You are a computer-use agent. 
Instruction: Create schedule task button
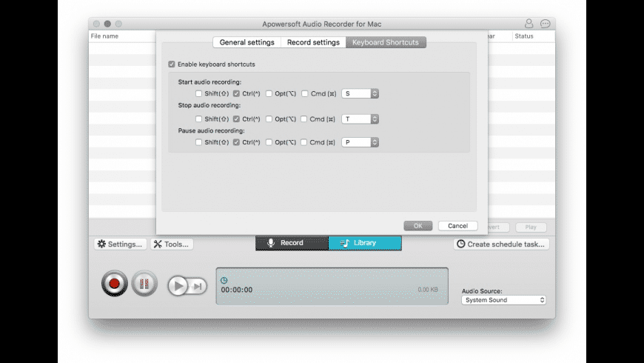pos(501,244)
